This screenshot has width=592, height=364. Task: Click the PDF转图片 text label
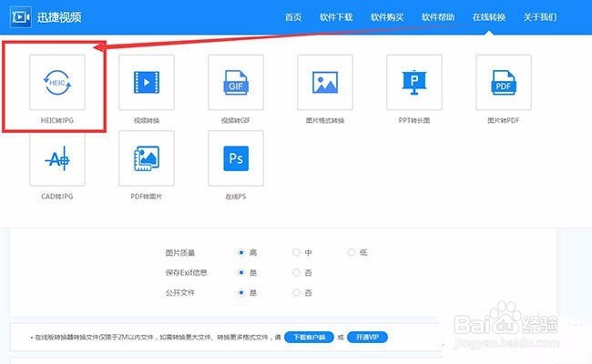147,197
